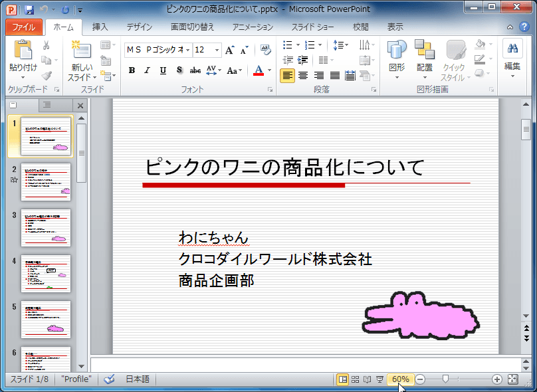Select justify text alignment
This screenshot has height=392, width=537.
point(335,76)
